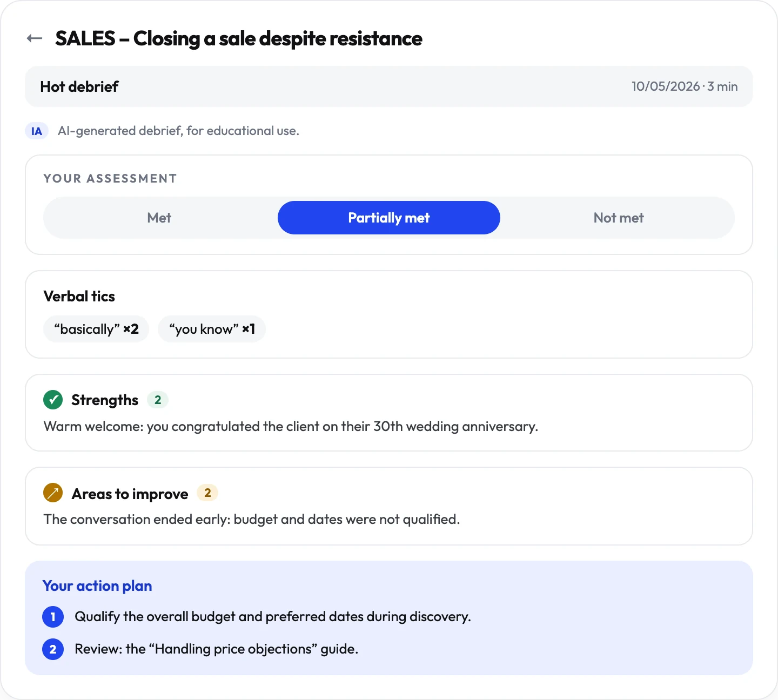Viewport: 778px width, 700px height.
Task: Expand the Areas to improve section
Action: 389,506
